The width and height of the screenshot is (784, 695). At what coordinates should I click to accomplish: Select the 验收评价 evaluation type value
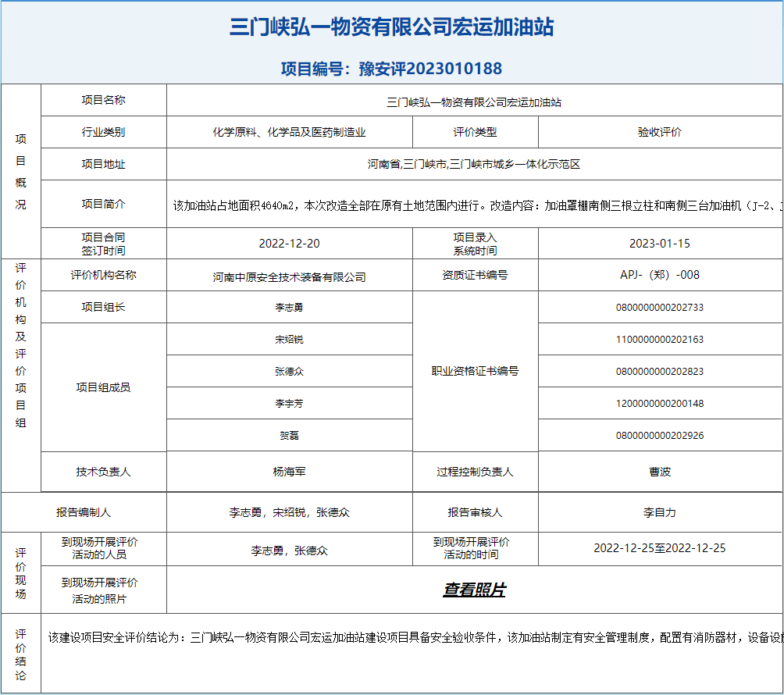pyautogui.click(x=660, y=132)
